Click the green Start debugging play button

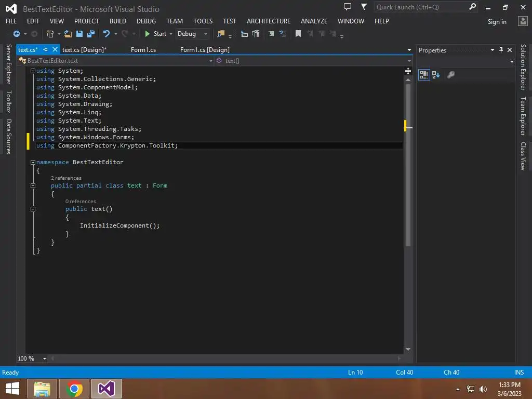pos(147,34)
